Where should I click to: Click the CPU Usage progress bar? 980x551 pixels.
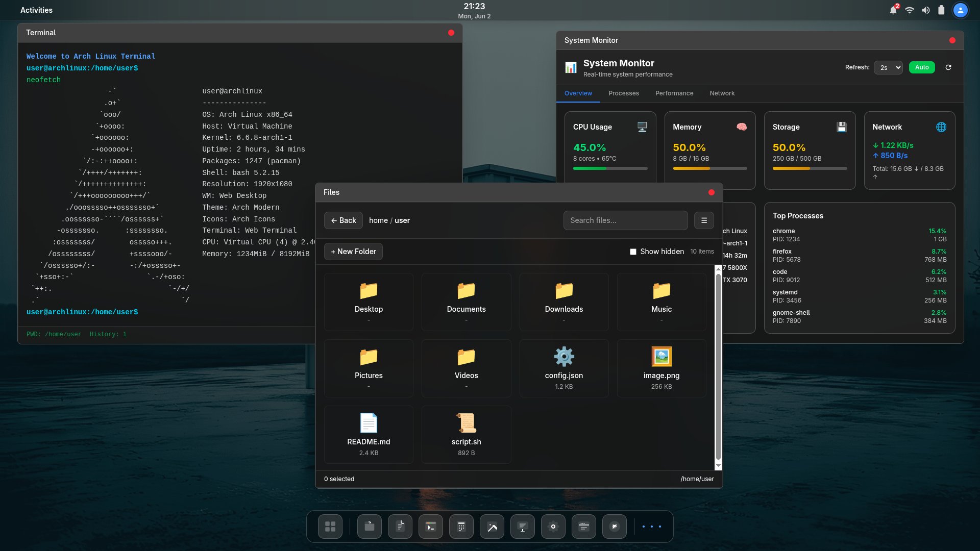[610, 168]
